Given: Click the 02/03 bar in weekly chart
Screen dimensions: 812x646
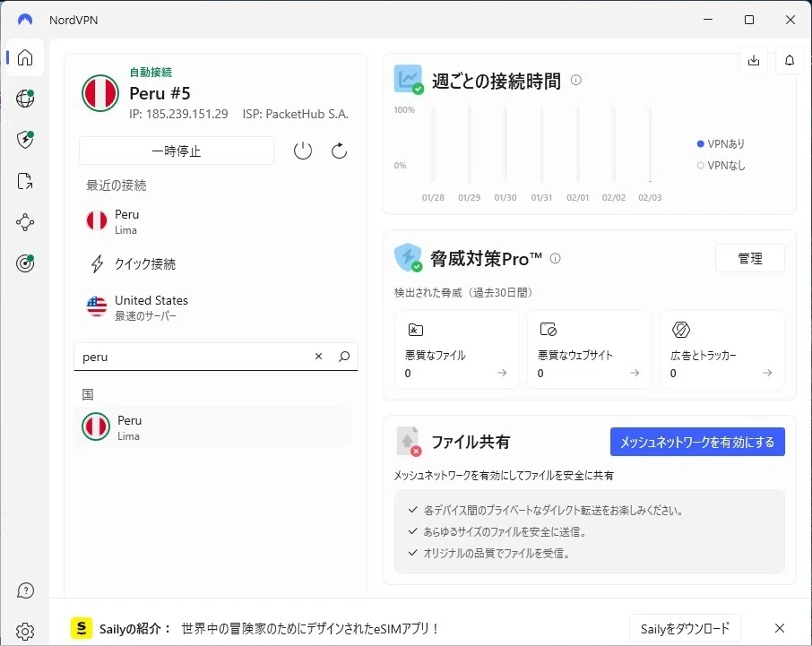Looking at the screenshot, I should 650,144.
